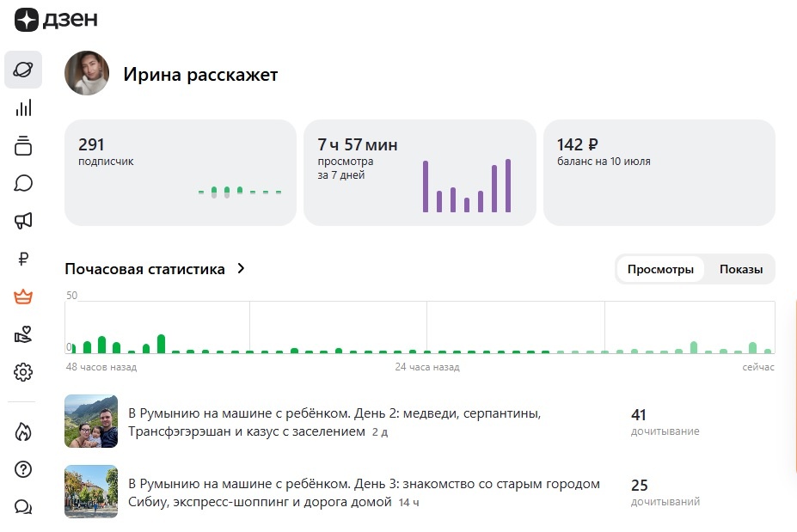This screenshot has height=532, width=797.
Task: Click the Ирина расскажет profile avatar
Action: [87, 74]
